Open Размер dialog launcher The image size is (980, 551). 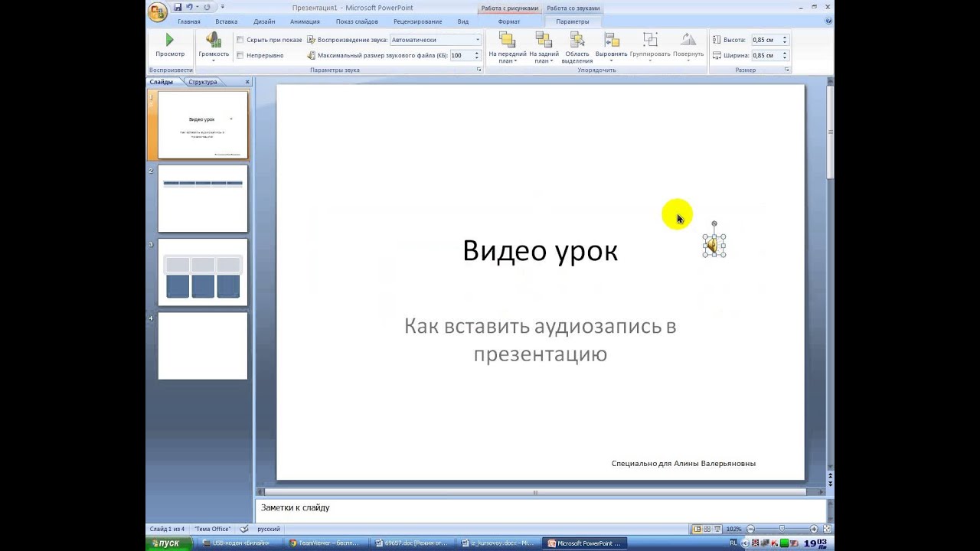[786, 70]
